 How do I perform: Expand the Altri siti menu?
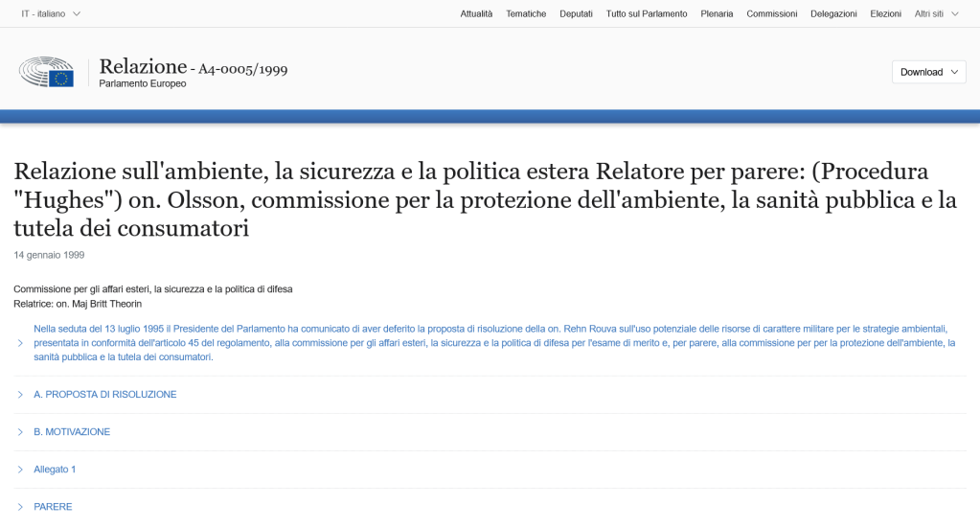click(x=936, y=13)
